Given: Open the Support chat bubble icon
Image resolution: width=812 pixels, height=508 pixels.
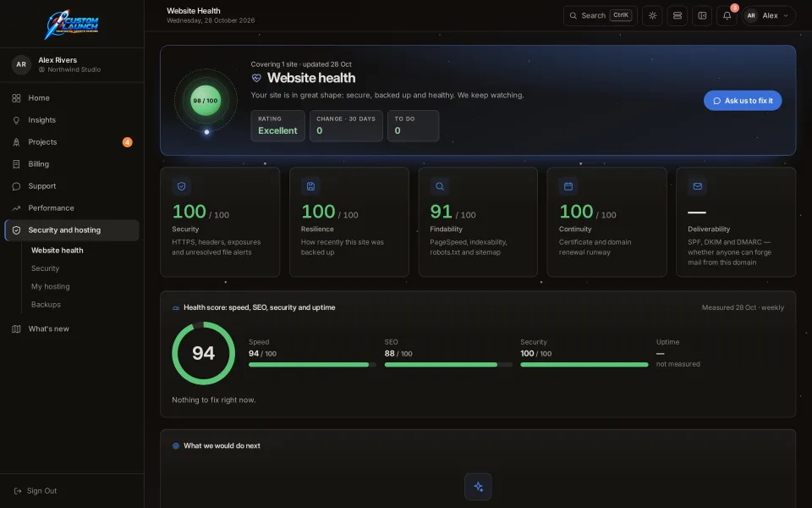Looking at the screenshot, I should (x=16, y=186).
